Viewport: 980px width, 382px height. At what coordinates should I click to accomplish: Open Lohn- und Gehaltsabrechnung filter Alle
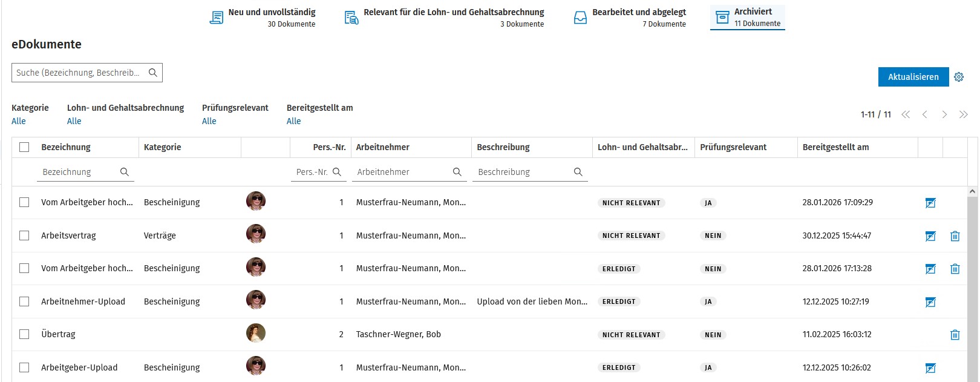(74, 121)
